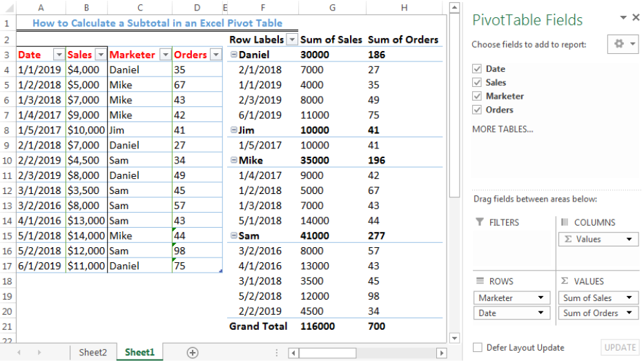Click the UPDATE button
This screenshot has width=644, height=361.
[x=620, y=347]
